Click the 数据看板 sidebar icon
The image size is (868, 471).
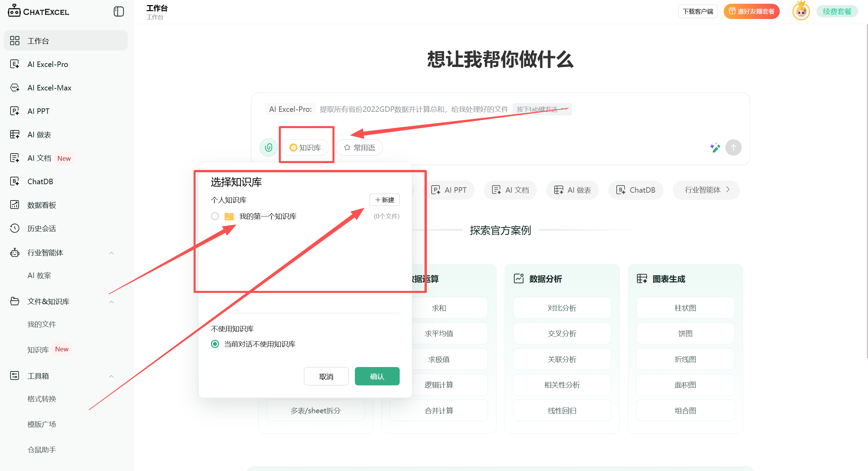(x=15, y=205)
